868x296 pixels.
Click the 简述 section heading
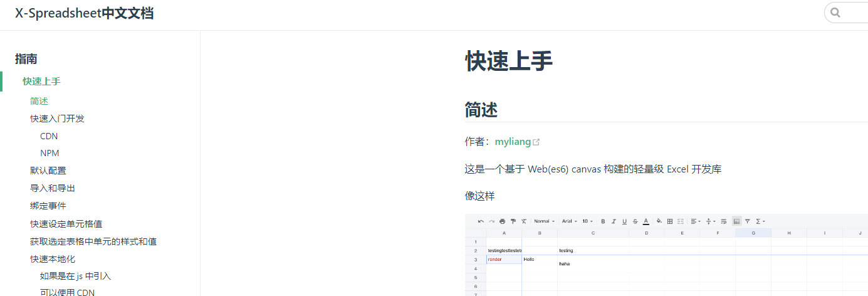[481, 109]
